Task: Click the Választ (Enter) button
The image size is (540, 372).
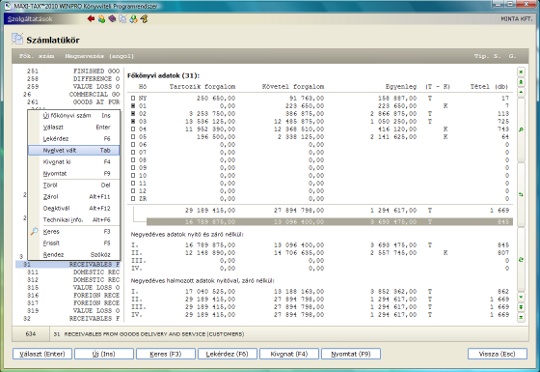Action: pos(42,354)
